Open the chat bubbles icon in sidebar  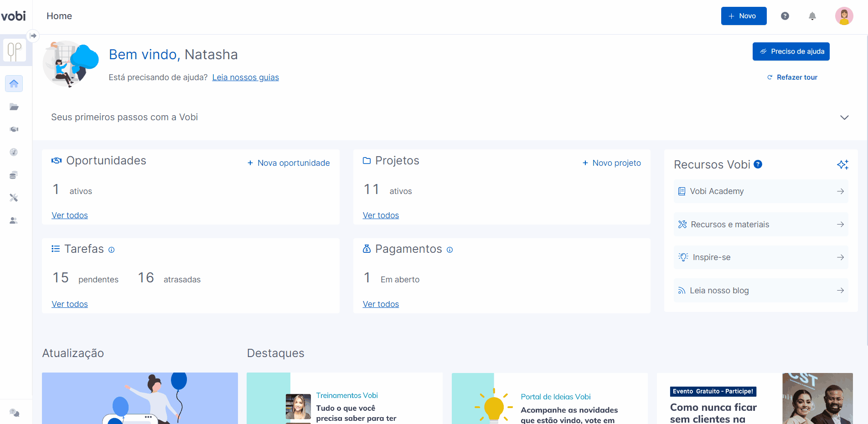[15, 413]
